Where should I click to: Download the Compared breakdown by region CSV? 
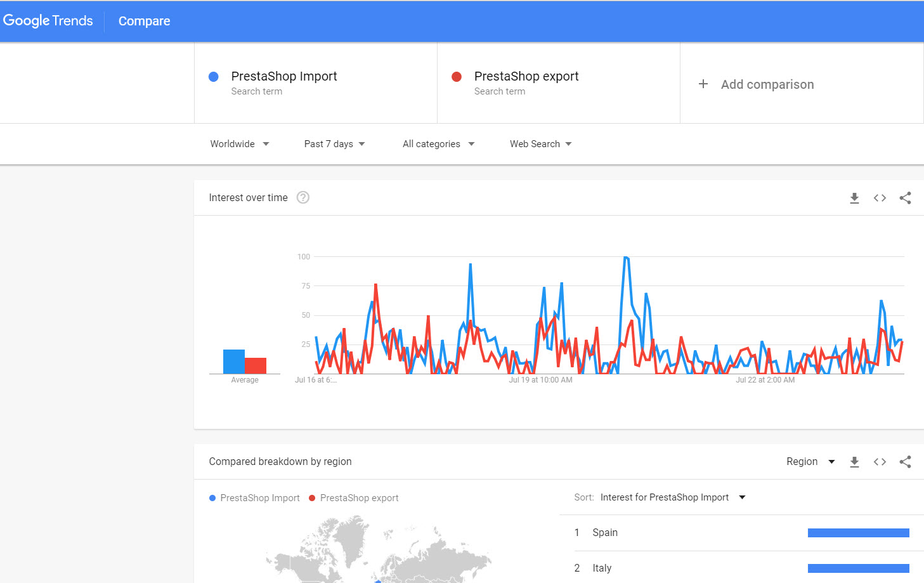tap(854, 462)
